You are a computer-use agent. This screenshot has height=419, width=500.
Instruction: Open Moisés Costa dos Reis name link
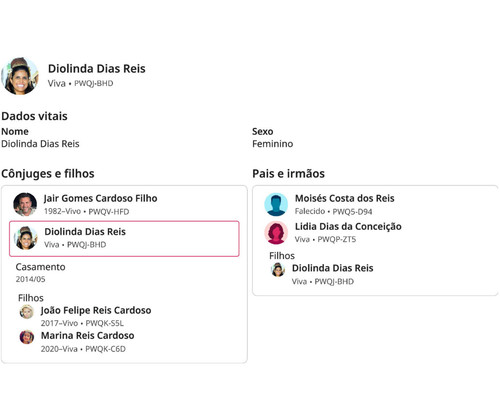345,198
